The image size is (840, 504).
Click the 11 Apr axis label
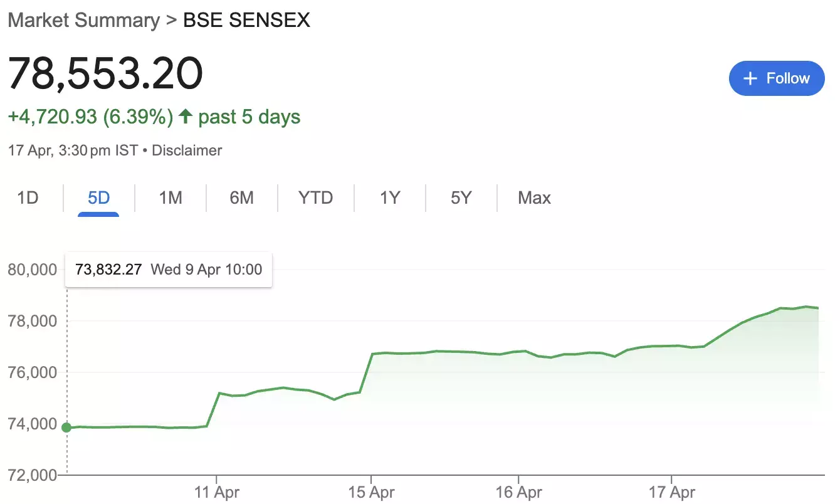218,493
